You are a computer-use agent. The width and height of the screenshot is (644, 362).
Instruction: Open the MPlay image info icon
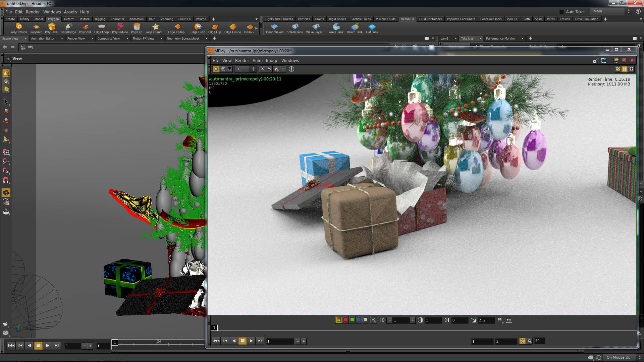pyautogui.click(x=291, y=69)
